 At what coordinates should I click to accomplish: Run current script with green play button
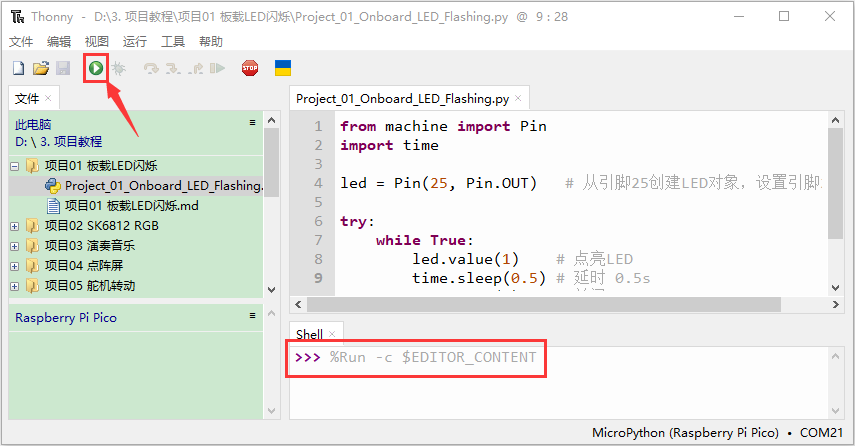pos(96,68)
